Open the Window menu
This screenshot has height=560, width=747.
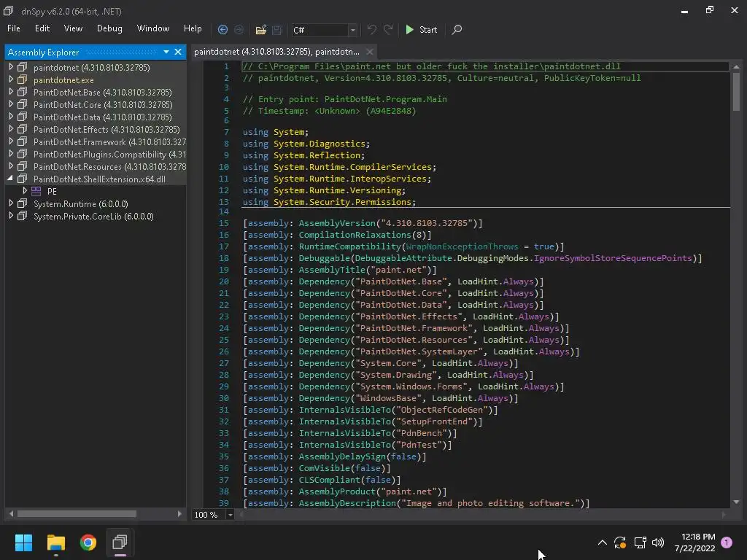pyautogui.click(x=153, y=28)
